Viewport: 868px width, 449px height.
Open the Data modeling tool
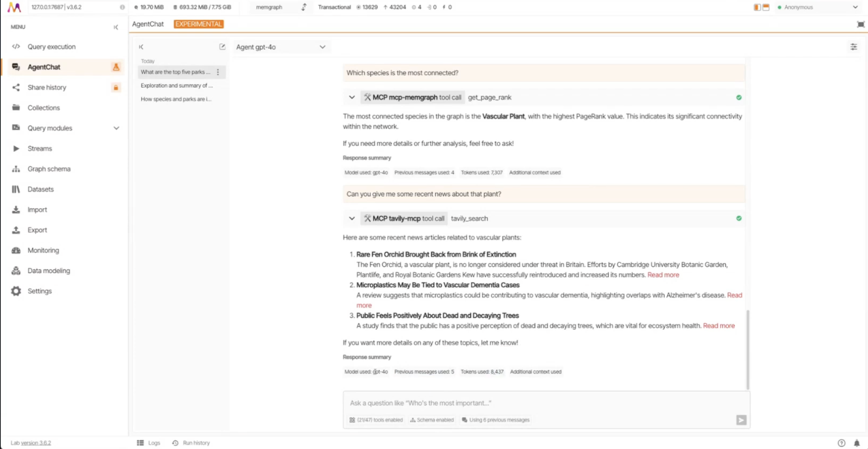click(49, 271)
